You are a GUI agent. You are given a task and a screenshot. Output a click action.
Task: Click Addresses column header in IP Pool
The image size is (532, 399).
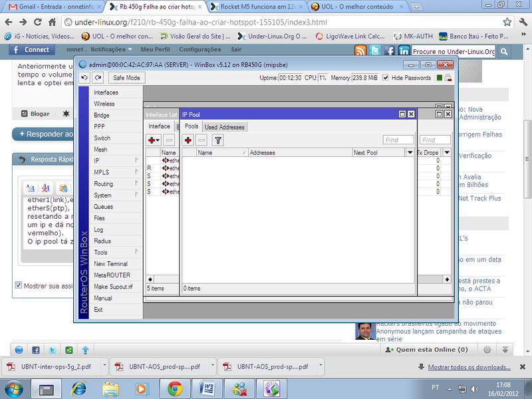tap(300, 152)
